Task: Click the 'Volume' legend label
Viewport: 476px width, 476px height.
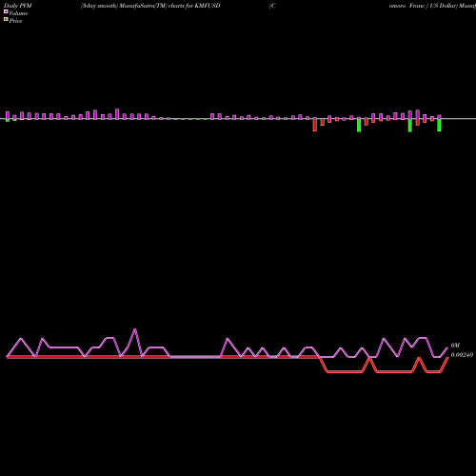Action: 18,13
